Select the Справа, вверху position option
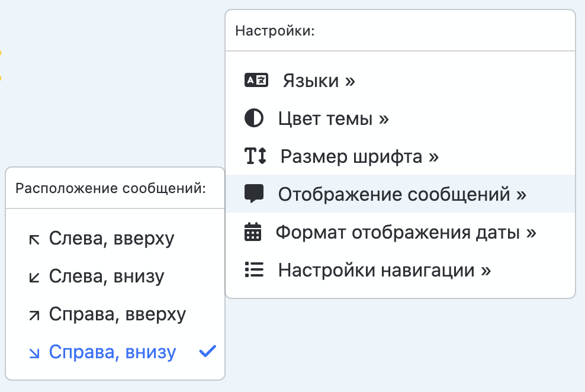The width and height of the screenshot is (585, 392). coord(117,314)
